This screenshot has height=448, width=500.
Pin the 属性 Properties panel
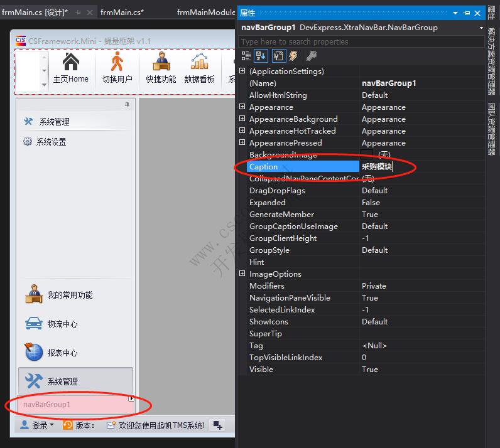pyautogui.click(x=467, y=13)
